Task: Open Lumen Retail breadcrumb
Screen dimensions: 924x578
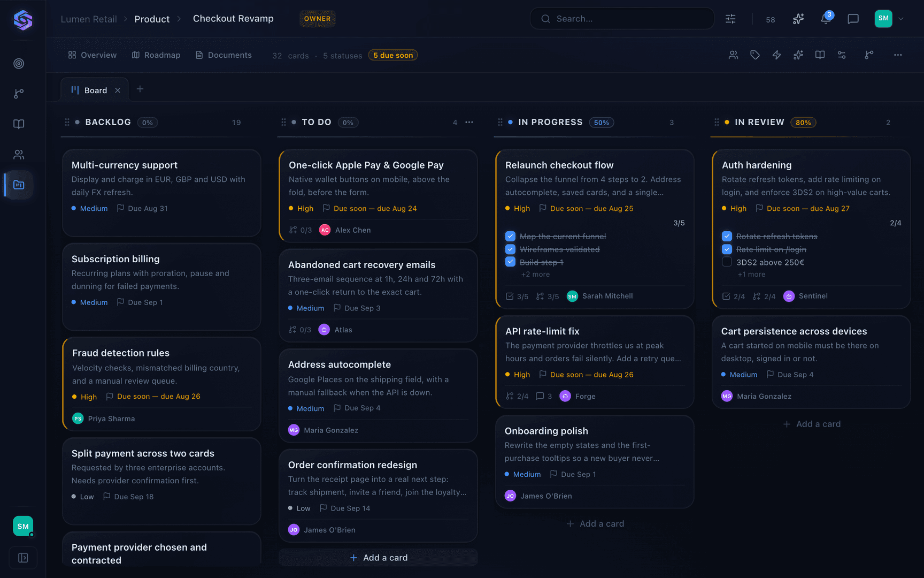Action: (x=89, y=19)
